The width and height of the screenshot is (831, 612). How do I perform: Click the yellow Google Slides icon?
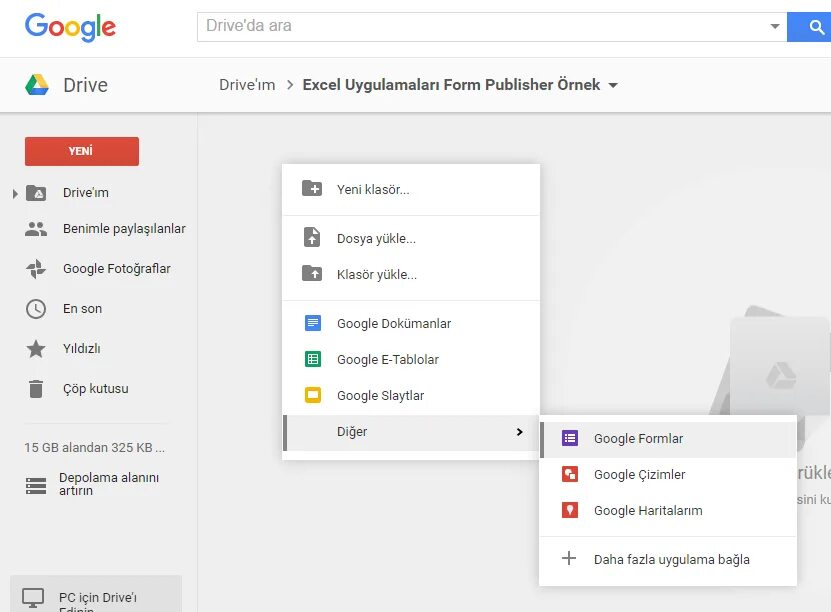tap(313, 395)
